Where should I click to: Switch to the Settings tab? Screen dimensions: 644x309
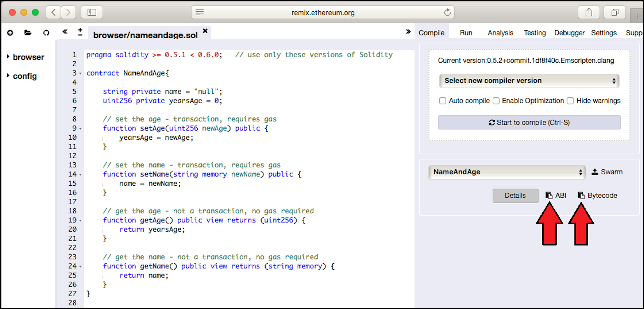pyautogui.click(x=604, y=33)
